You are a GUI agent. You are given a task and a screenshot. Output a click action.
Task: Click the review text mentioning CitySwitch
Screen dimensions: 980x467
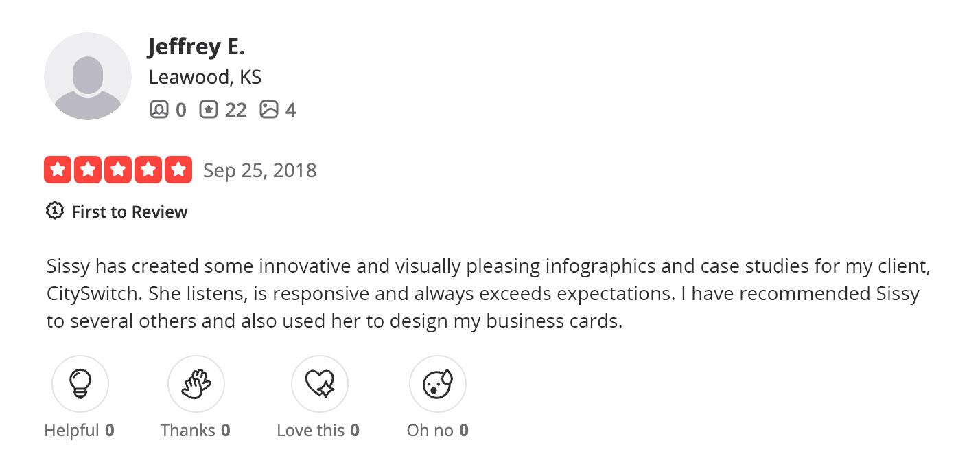tap(480, 293)
